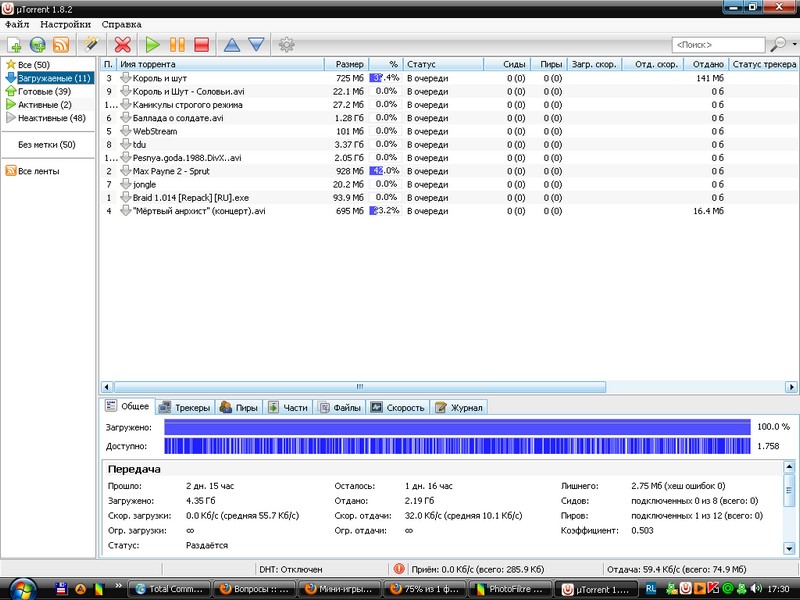The height and width of the screenshot is (600, 800).
Task: Move torrent down in queue arrow
Action: [256, 45]
